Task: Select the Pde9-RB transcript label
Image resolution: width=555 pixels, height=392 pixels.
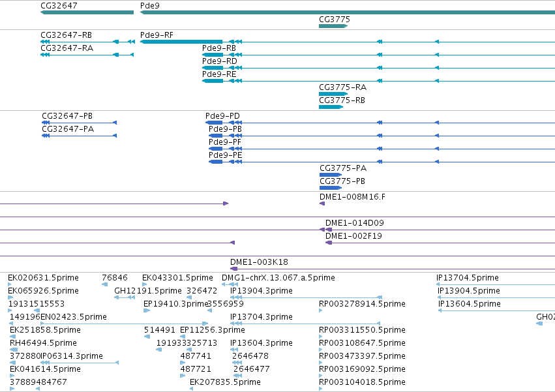Action: (219, 48)
